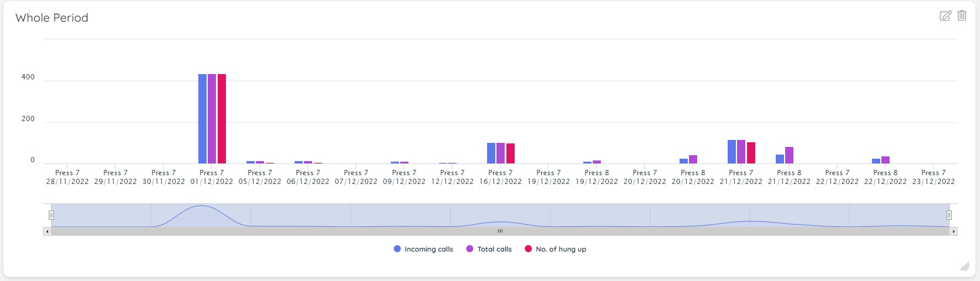This screenshot has height=281, width=980.
Task: Toggle the No. of hung up legend item
Action: [x=555, y=249]
